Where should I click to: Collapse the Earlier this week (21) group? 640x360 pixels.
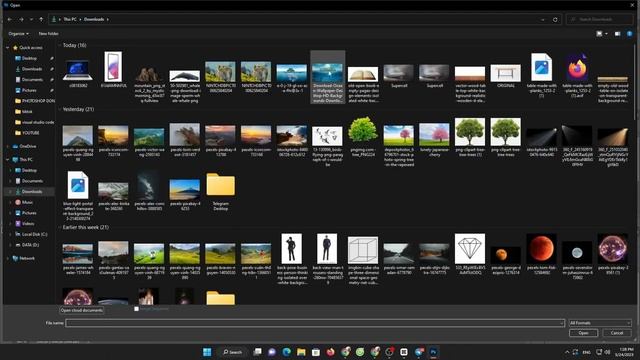(x=60, y=227)
